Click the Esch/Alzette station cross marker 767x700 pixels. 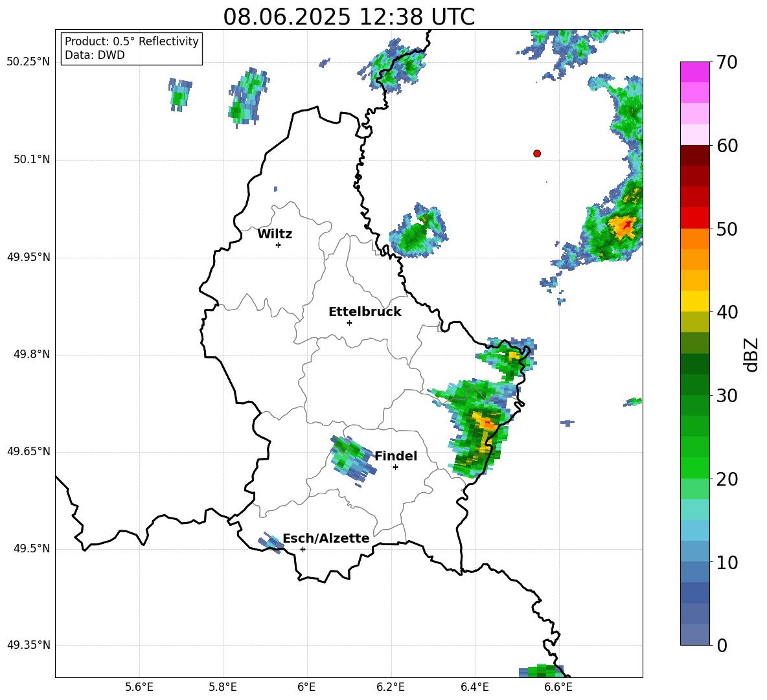(x=303, y=549)
